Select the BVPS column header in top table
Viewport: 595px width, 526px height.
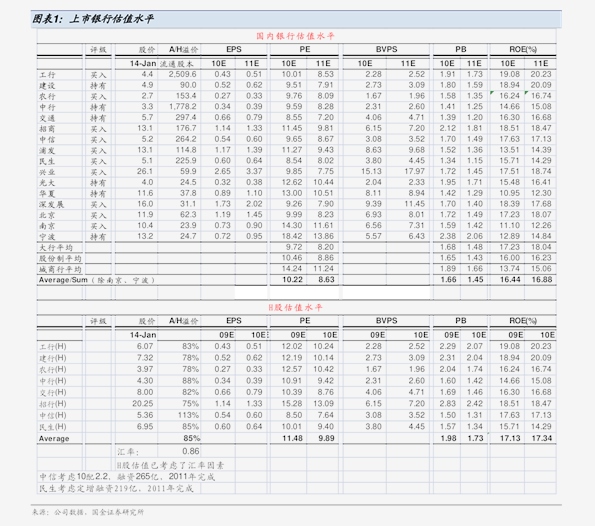pos(386,49)
